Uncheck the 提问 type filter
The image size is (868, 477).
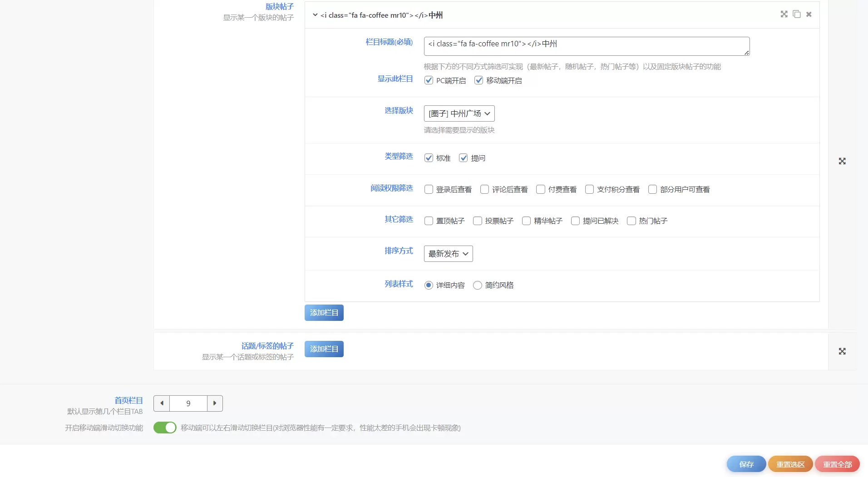click(463, 158)
